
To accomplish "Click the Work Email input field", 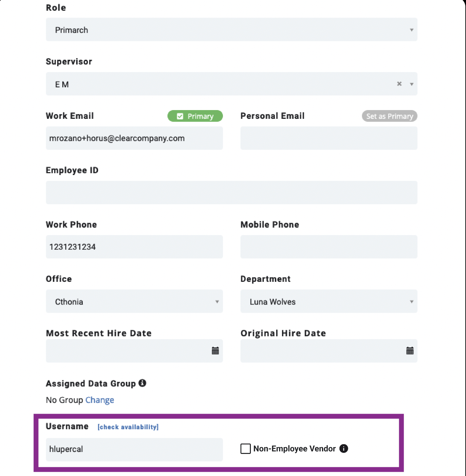I will point(134,138).
